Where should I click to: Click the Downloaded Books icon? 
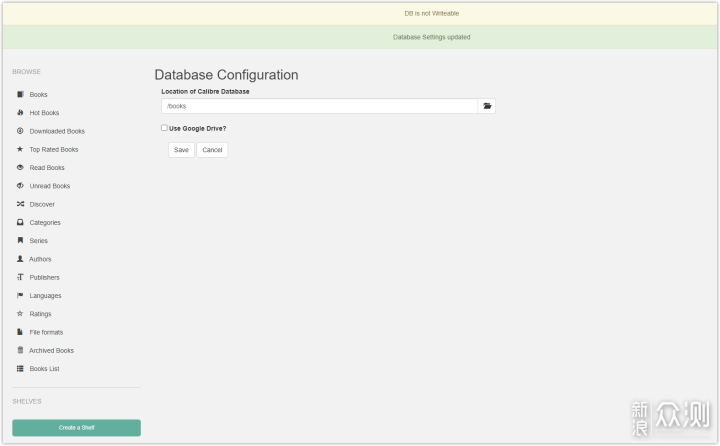pyautogui.click(x=20, y=131)
